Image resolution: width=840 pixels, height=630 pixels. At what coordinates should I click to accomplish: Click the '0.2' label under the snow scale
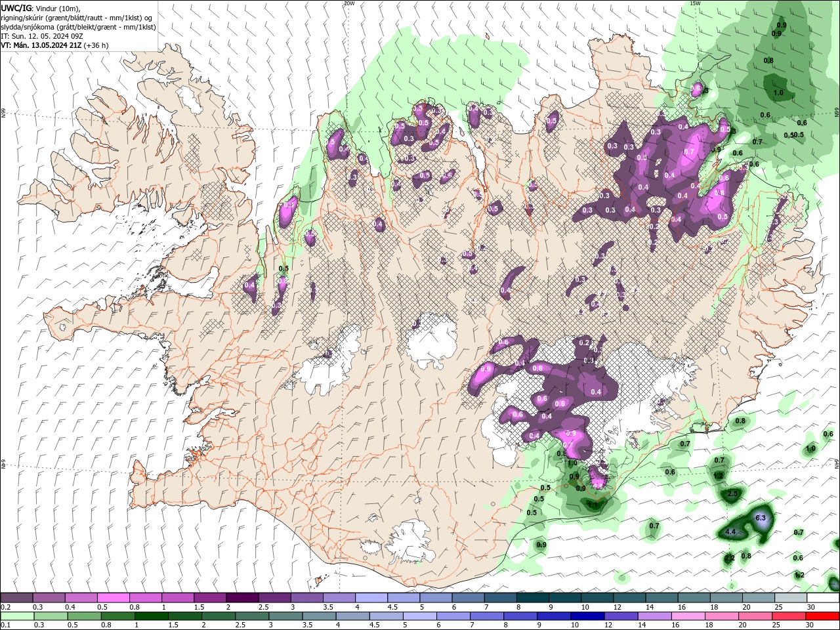[6, 607]
